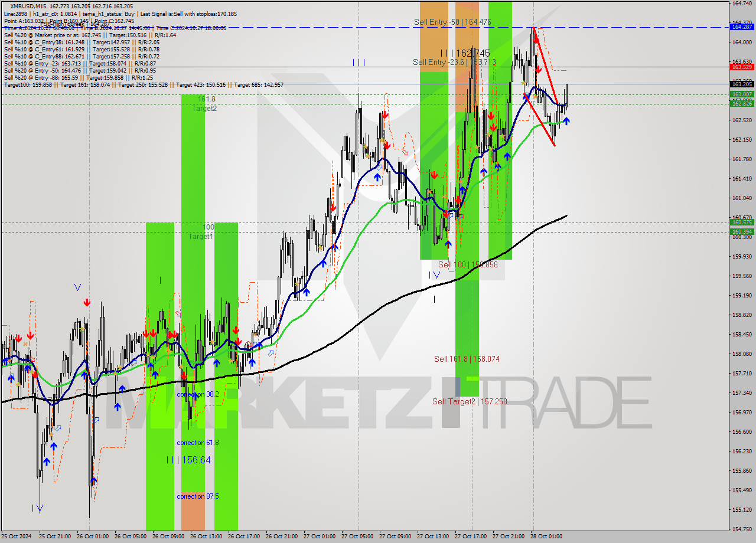756x543 pixels.
Task: Click the 'Sell Target2 | 157.258' label
Action: [470, 401]
